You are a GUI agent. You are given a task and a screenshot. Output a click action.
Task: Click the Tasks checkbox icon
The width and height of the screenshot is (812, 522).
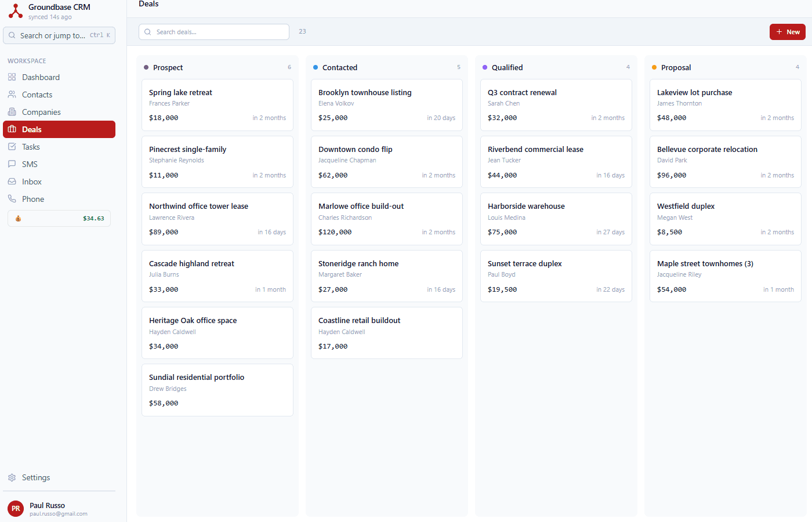(12, 147)
